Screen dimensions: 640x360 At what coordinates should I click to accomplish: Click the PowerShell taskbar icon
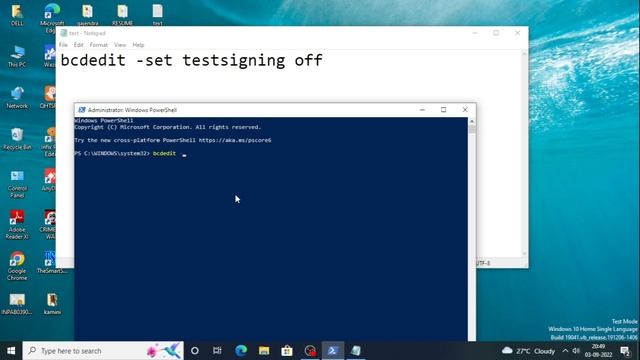coord(333,351)
